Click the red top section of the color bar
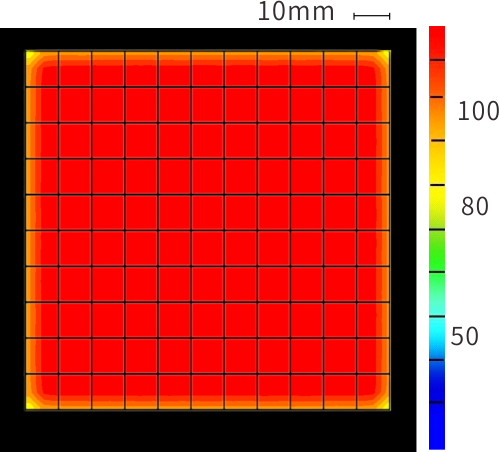The image size is (499, 452). [437, 43]
